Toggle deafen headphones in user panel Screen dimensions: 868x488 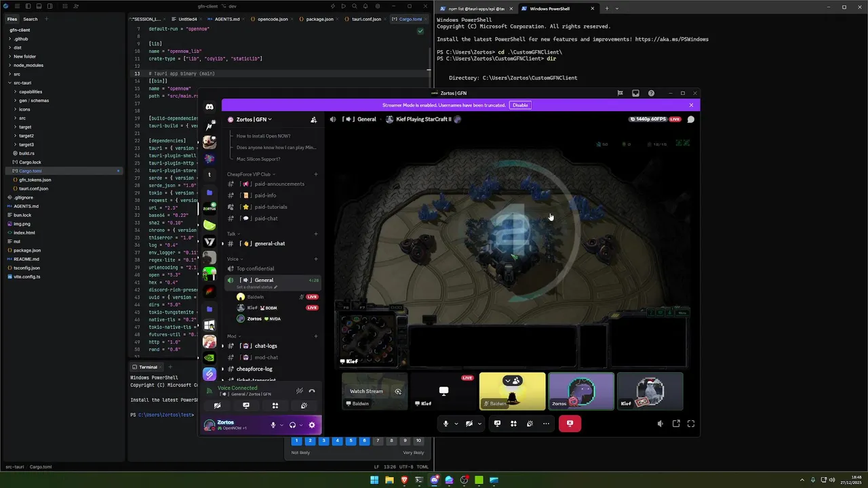tap(292, 425)
